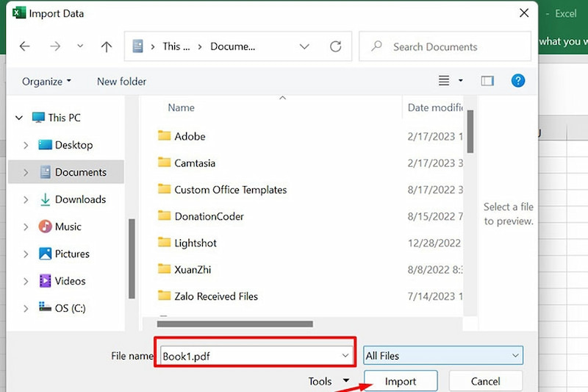This screenshot has height=392, width=588.
Task: Click the file list vertical scrollbar
Action: (x=470, y=132)
